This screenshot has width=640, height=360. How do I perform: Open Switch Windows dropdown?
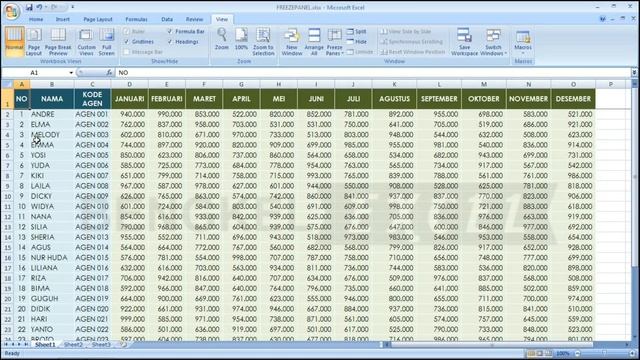[493, 41]
